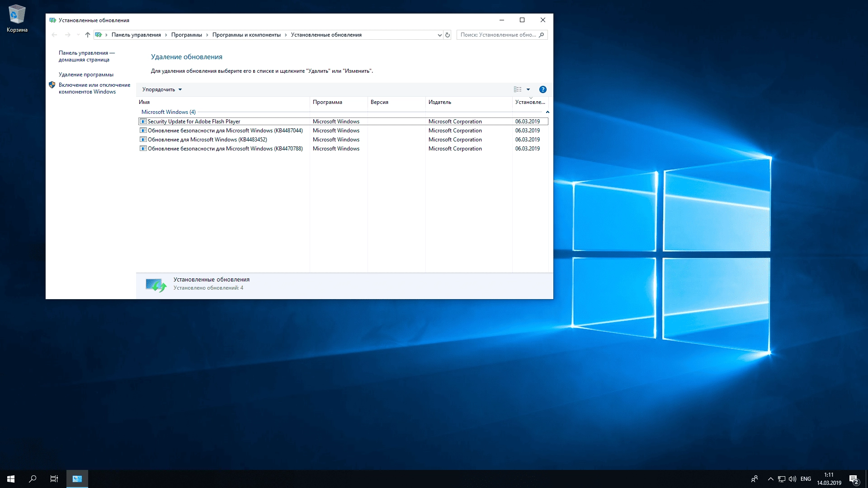The image size is (868, 488).
Task: Open 'Программы и компоненты' breadcrumb
Action: tap(246, 35)
